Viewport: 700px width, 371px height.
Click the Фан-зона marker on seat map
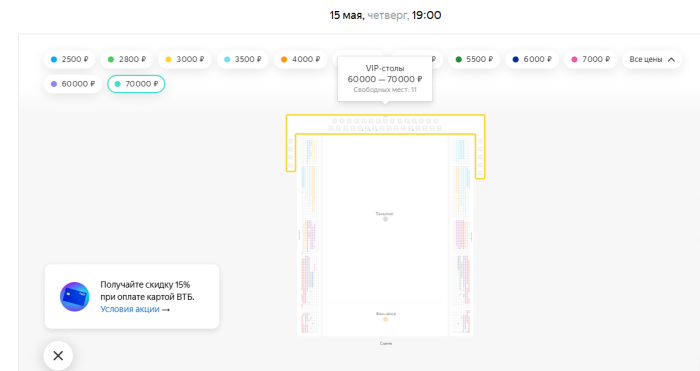pyautogui.click(x=385, y=319)
